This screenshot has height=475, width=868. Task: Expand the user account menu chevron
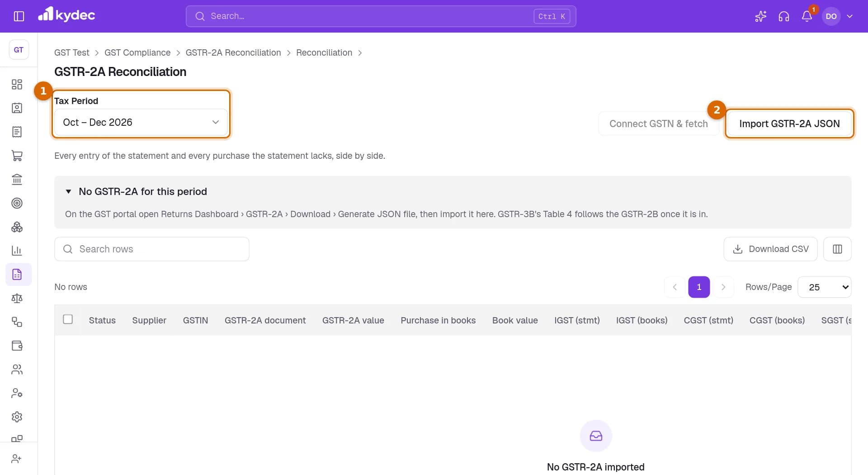coord(850,16)
